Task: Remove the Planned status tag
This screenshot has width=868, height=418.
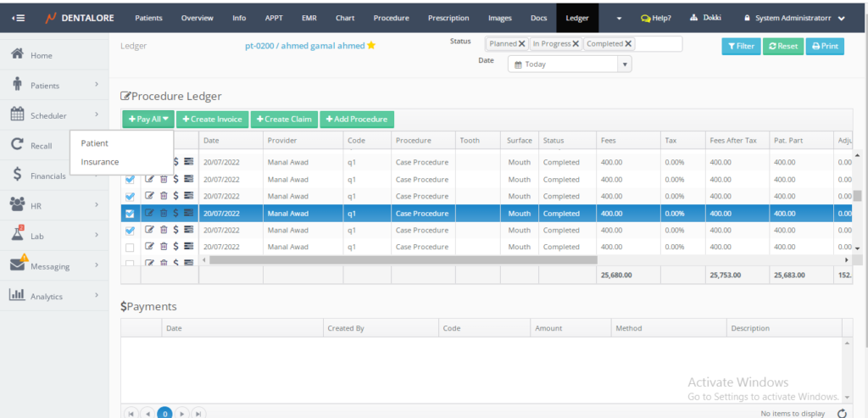Action: [x=521, y=44]
